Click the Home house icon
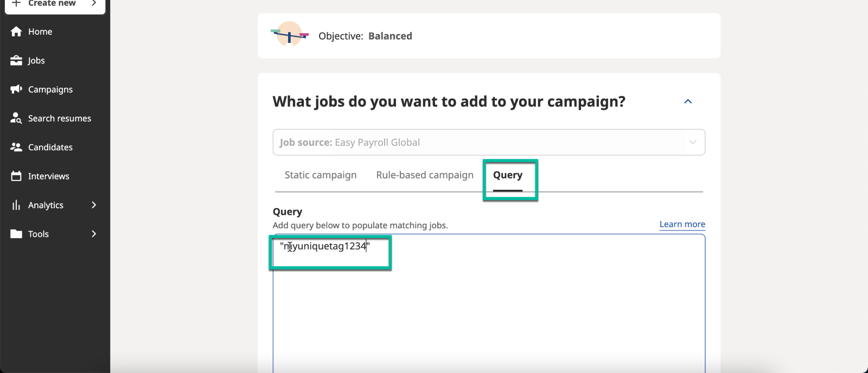The image size is (868, 373). (x=16, y=31)
